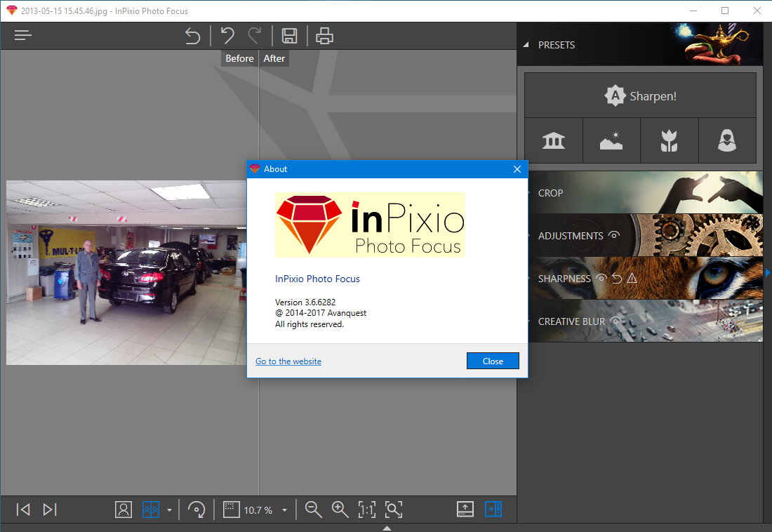
Task: Toggle the ADJUSTMENTS eye visibility
Action: click(614, 235)
